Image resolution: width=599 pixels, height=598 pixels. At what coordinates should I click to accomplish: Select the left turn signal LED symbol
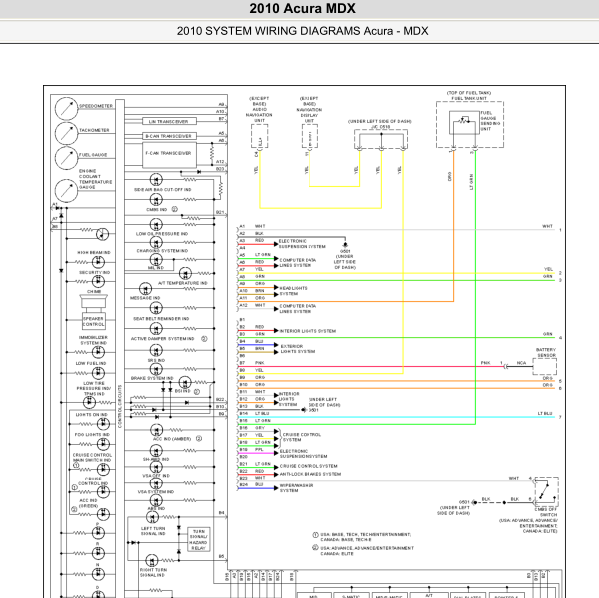(152, 517)
